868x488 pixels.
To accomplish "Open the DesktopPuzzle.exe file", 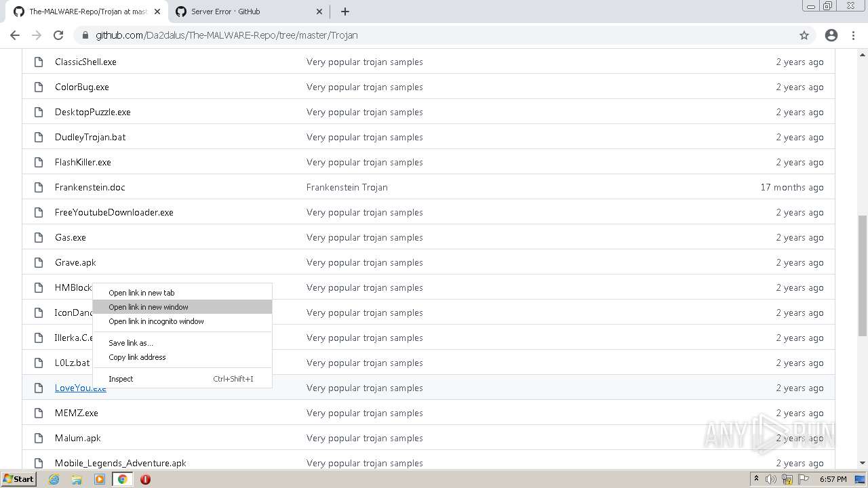I will pos(93,112).
